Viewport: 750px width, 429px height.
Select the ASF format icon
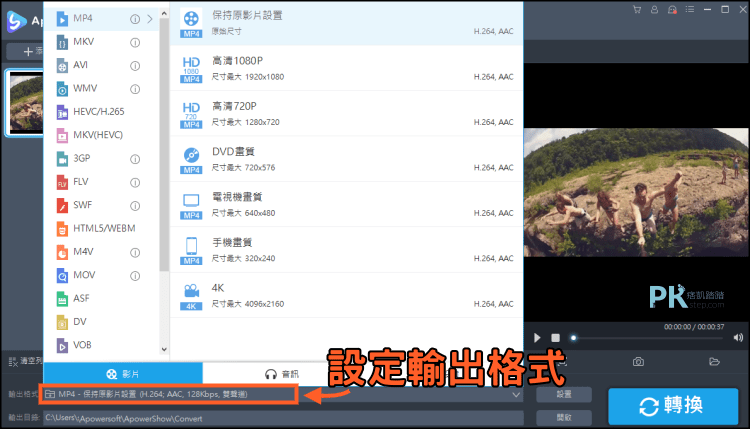click(62, 298)
